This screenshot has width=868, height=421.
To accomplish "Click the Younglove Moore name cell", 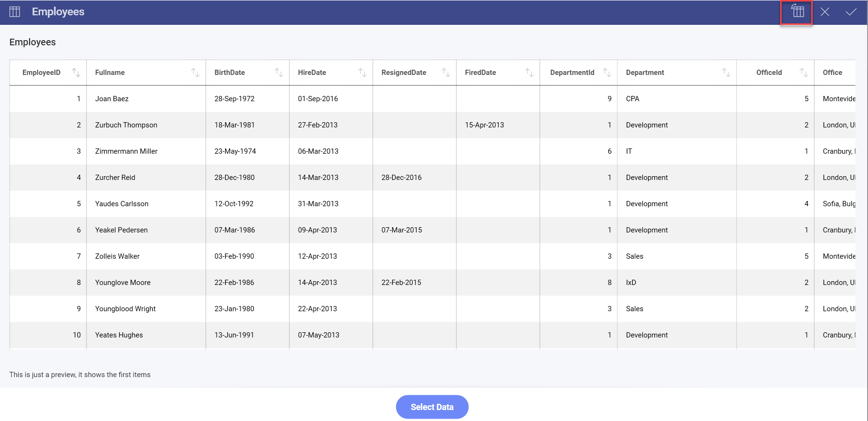I will (x=146, y=283).
